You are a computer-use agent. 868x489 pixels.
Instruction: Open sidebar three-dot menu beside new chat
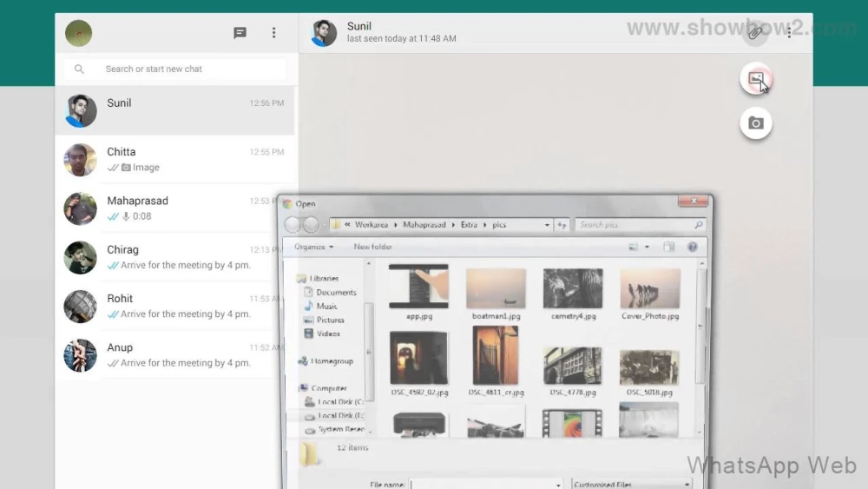coord(273,33)
